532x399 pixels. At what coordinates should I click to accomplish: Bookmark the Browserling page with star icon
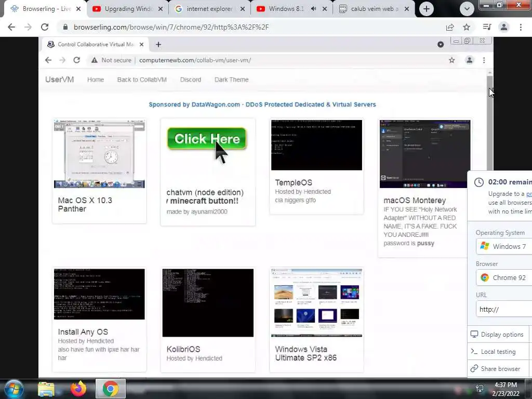[x=467, y=27]
